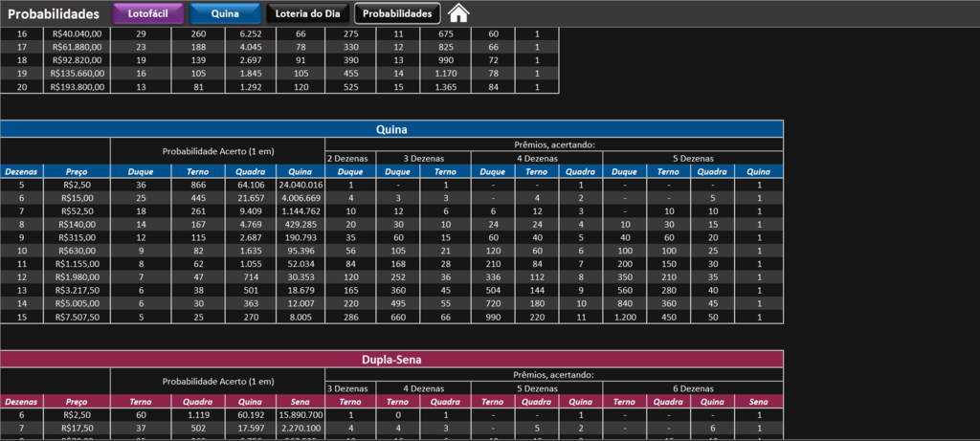Select Dupla-Sena price cell R$17,50
The image size is (980, 441).
pyautogui.click(x=78, y=428)
